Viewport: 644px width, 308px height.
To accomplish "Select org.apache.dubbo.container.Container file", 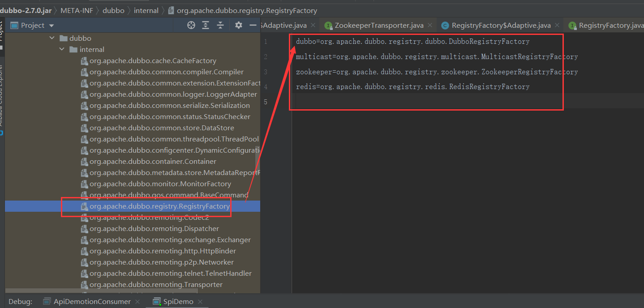I will (x=153, y=162).
